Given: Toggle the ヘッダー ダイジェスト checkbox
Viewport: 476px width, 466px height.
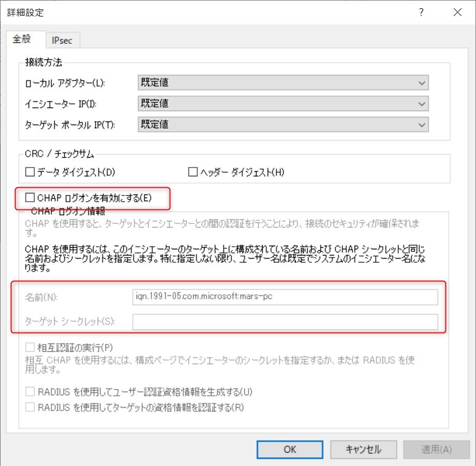Looking at the screenshot, I should click(194, 172).
